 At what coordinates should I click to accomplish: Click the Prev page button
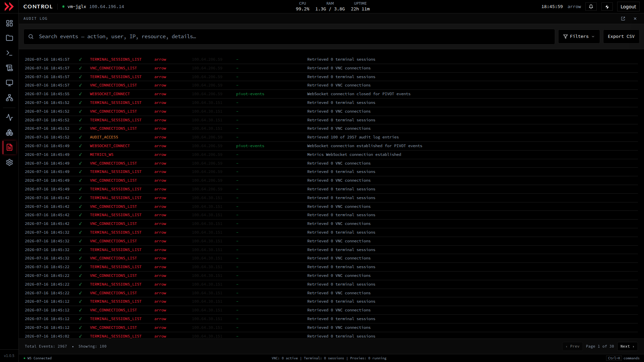click(573, 346)
